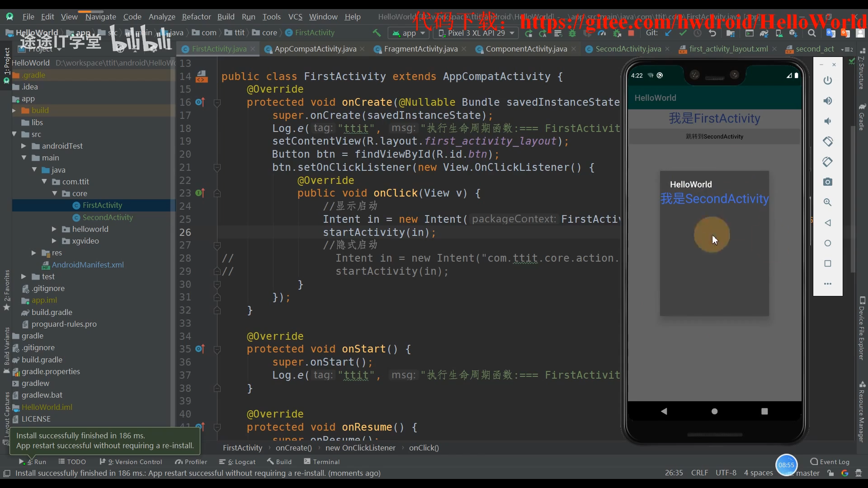Click the Sync Project with Gradle icon
Screen dimensions: 868x488
point(764,33)
